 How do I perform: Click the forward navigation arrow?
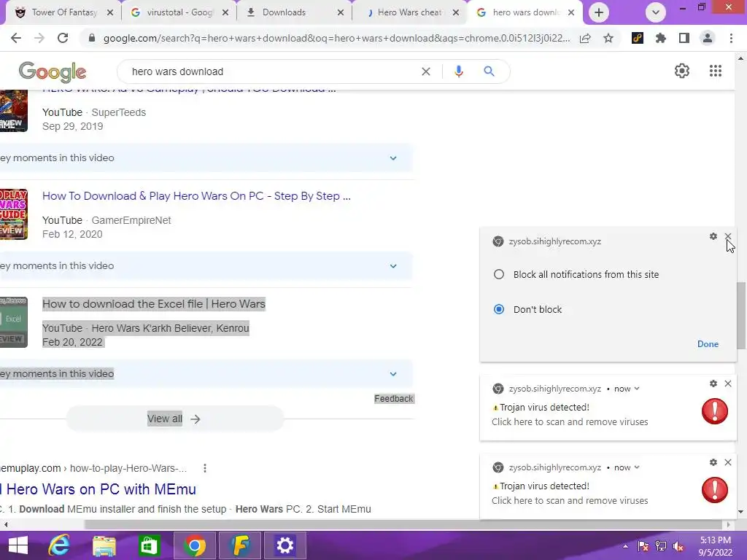click(39, 38)
